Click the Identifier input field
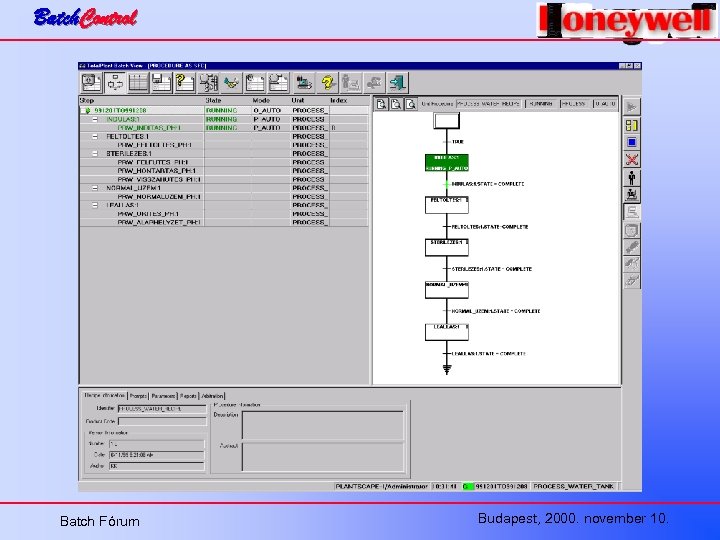Screen dimensions: 720x540 [162, 409]
